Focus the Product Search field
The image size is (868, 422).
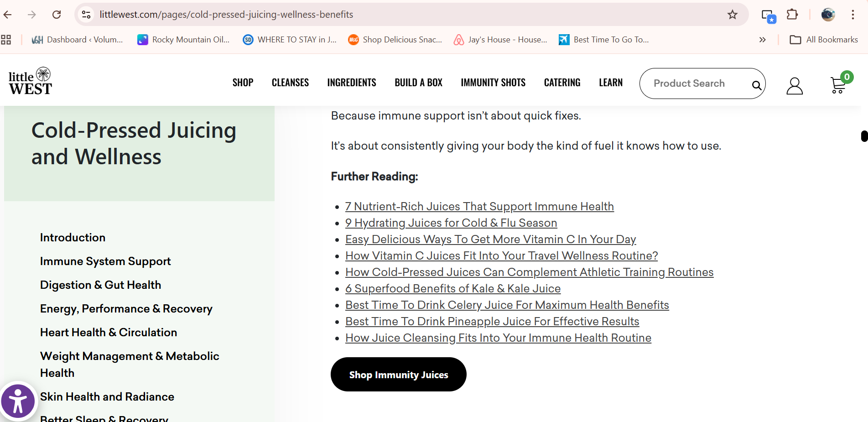pyautogui.click(x=693, y=83)
